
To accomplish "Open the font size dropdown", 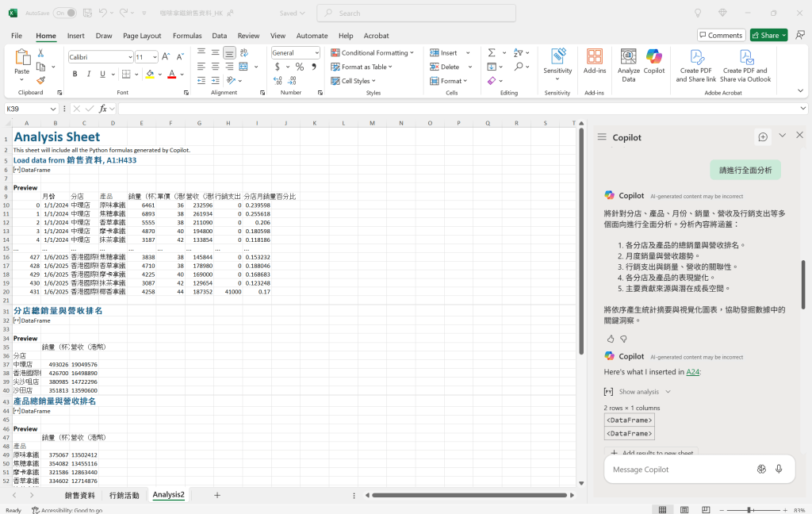I will click(155, 57).
